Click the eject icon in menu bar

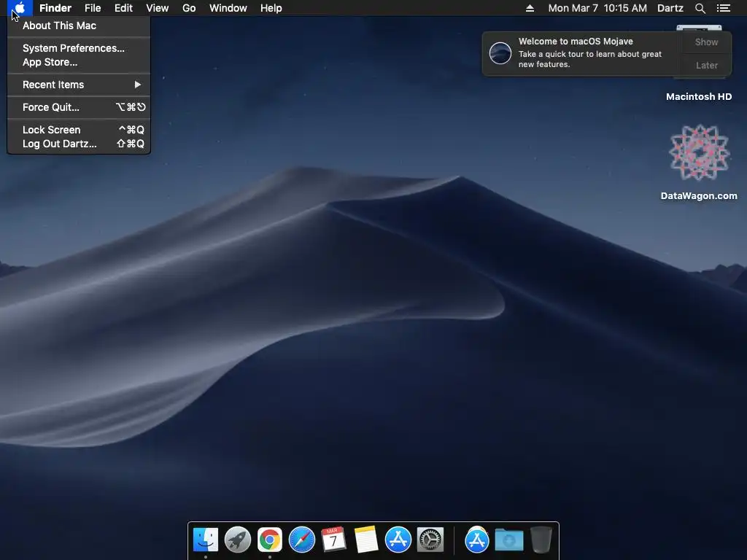(530, 8)
